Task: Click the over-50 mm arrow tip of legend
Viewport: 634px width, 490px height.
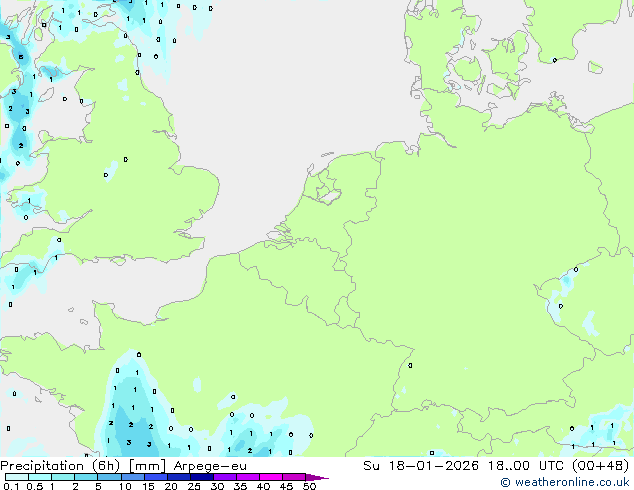Action: pos(317,477)
